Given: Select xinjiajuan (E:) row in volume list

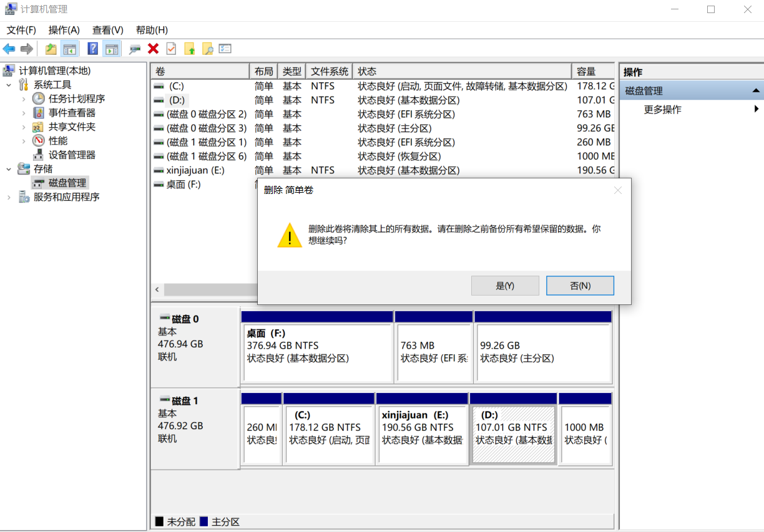Looking at the screenshot, I should (x=384, y=170).
